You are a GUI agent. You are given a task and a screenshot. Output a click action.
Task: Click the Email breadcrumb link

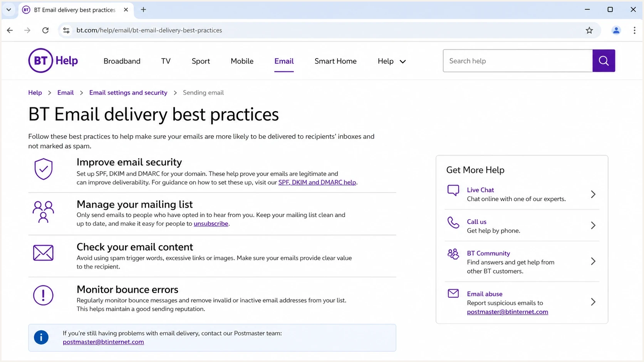65,93
